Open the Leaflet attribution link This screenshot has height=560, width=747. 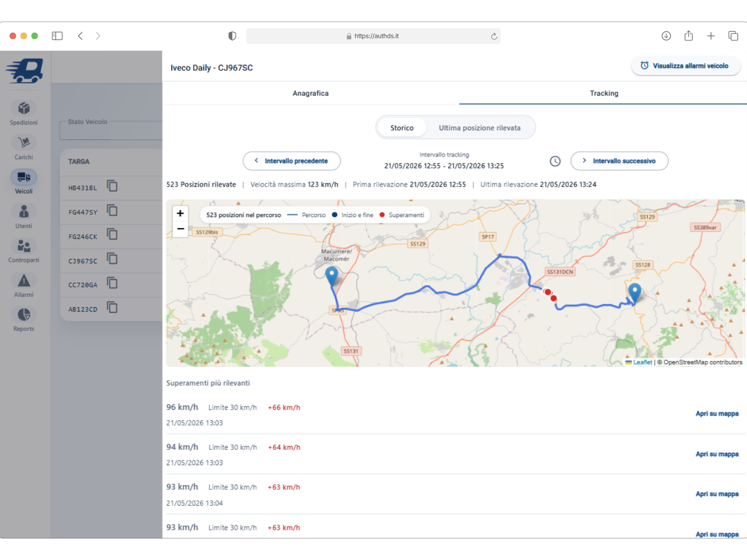642,362
